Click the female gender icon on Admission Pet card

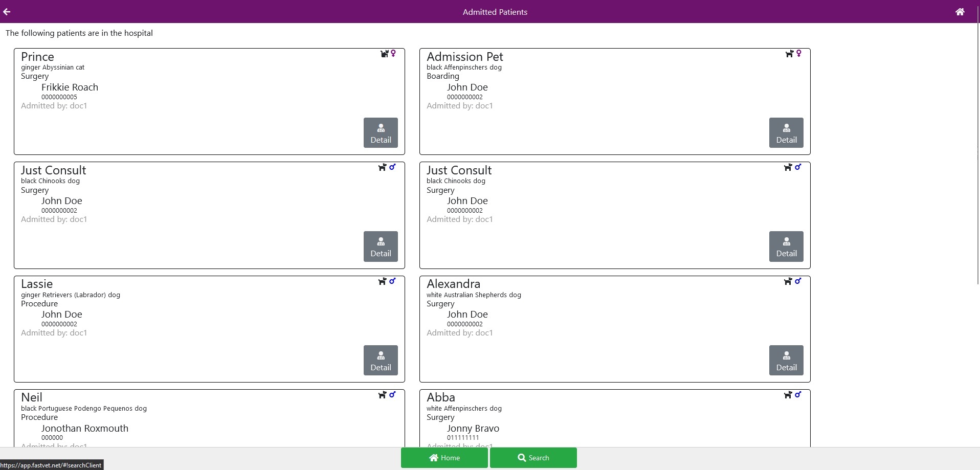798,53
